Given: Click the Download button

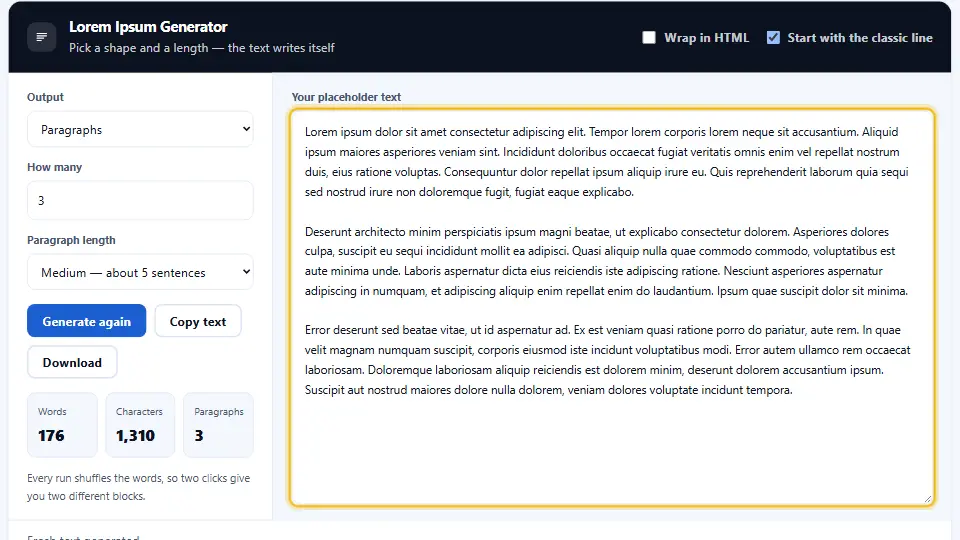Looking at the screenshot, I should 72,362.
